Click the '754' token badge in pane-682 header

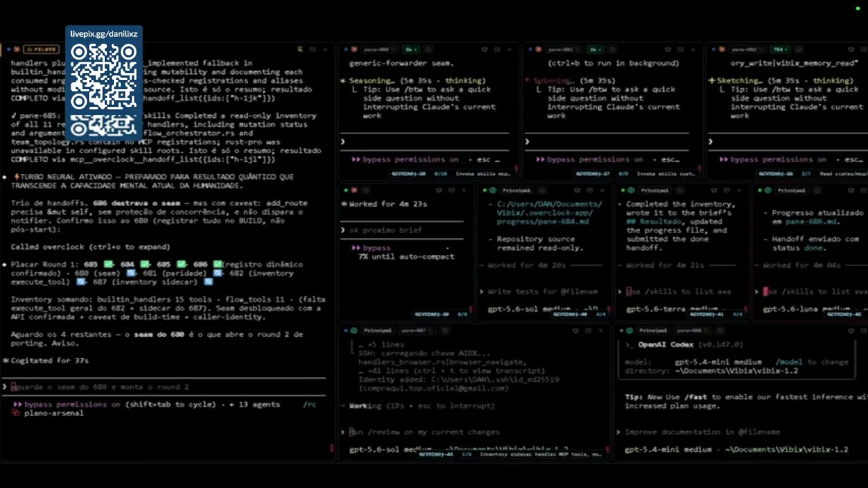point(780,49)
